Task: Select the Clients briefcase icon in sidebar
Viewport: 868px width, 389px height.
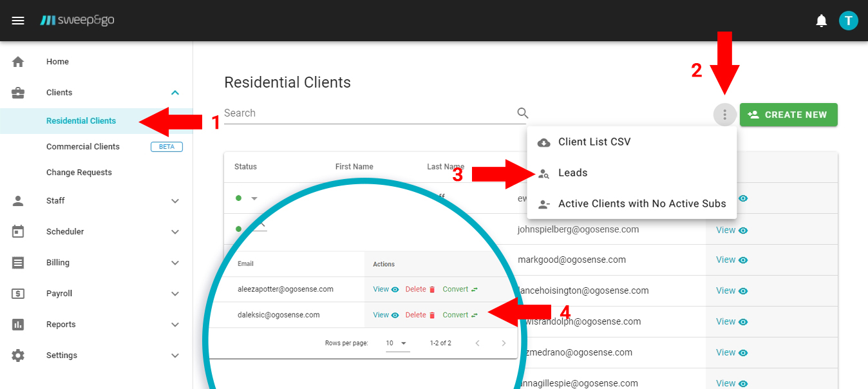Action: coord(19,92)
